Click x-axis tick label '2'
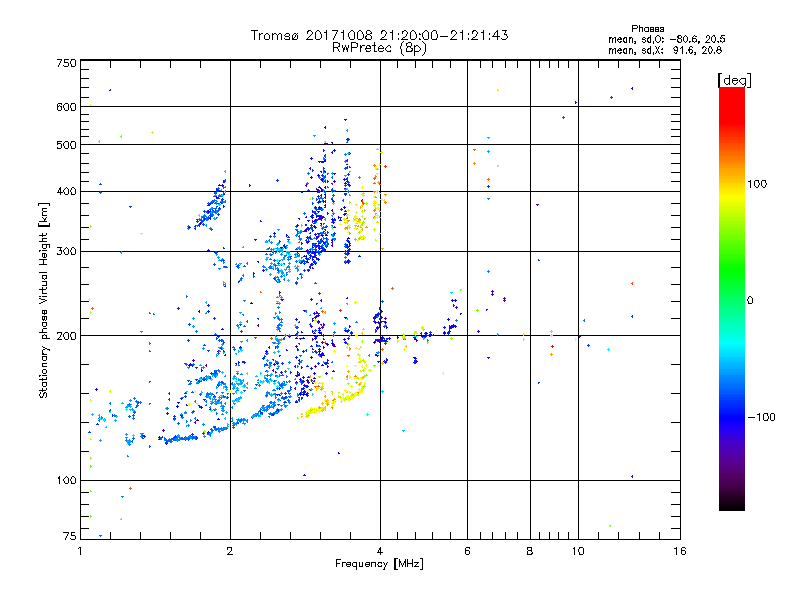This screenshot has width=800, height=600. tap(230, 551)
